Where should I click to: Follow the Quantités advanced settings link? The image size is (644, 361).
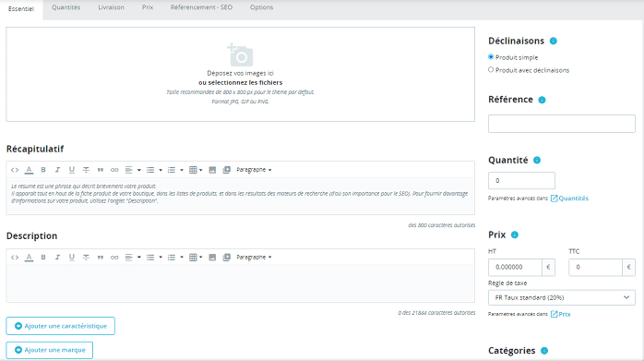pyautogui.click(x=569, y=199)
